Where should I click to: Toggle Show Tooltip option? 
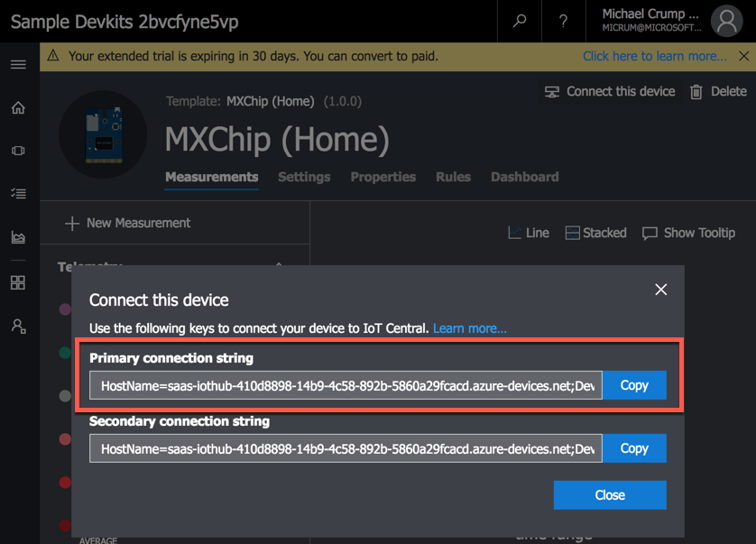tap(688, 233)
